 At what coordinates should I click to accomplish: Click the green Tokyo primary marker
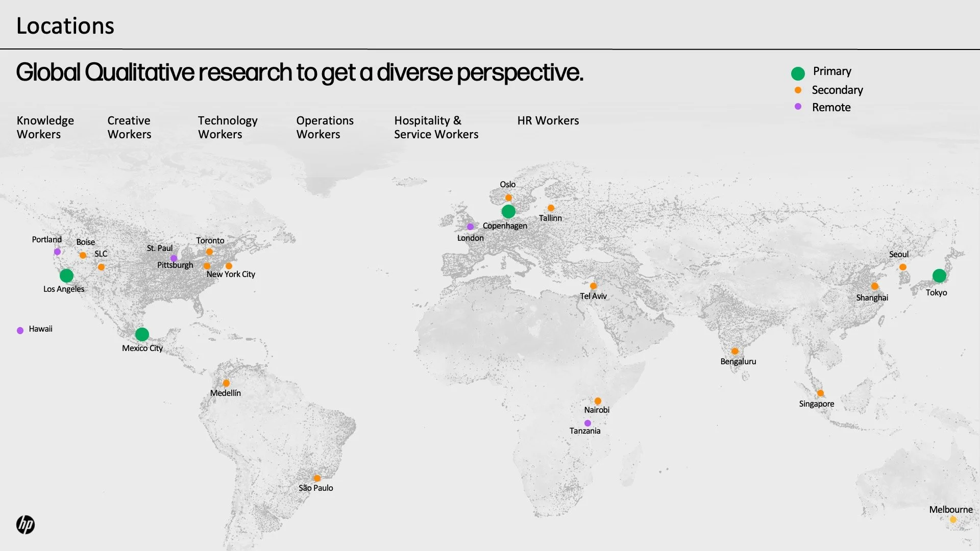[939, 276]
